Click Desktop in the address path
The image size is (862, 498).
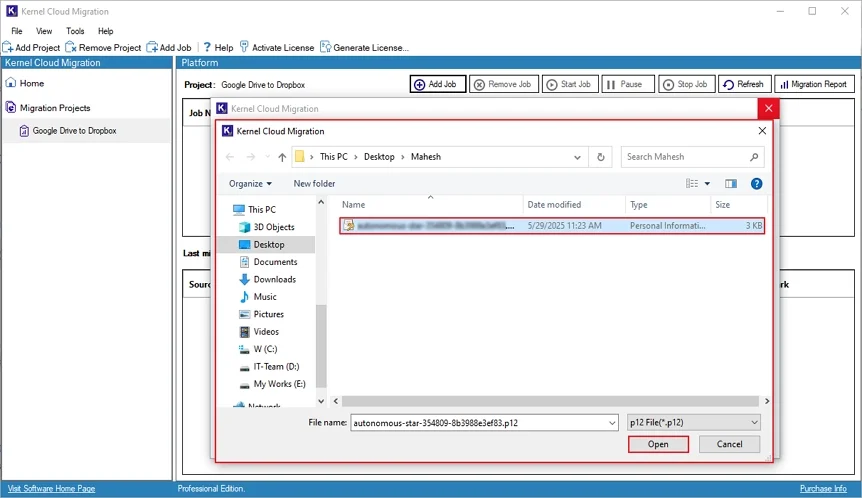(x=379, y=157)
